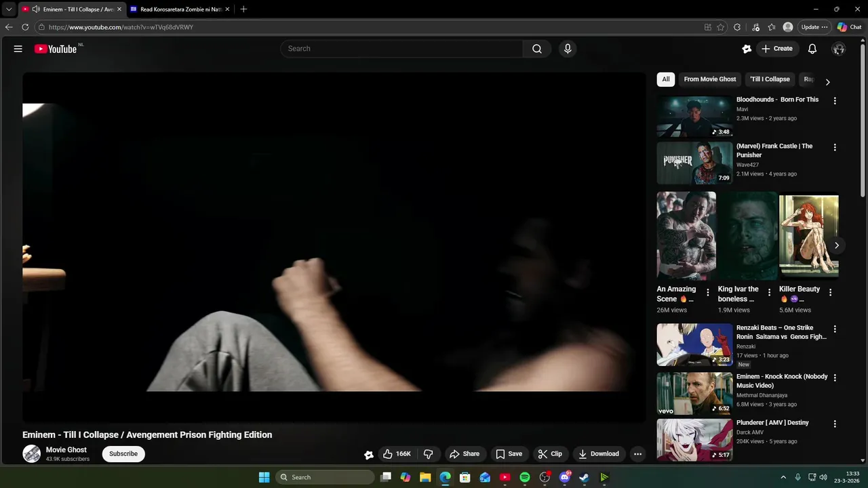This screenshot has height=488, width=868.
Task: Click the browser address bar URL
Action: 121,27
